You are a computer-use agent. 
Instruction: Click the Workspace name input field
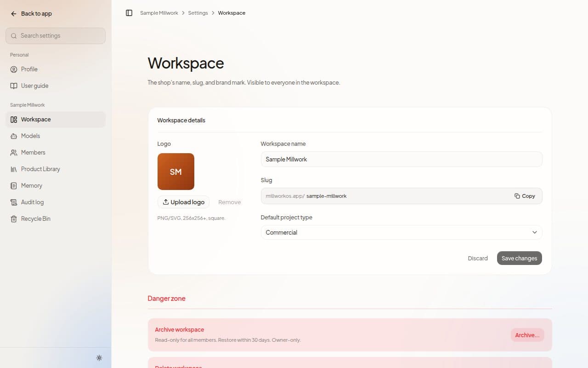(401, 159)
